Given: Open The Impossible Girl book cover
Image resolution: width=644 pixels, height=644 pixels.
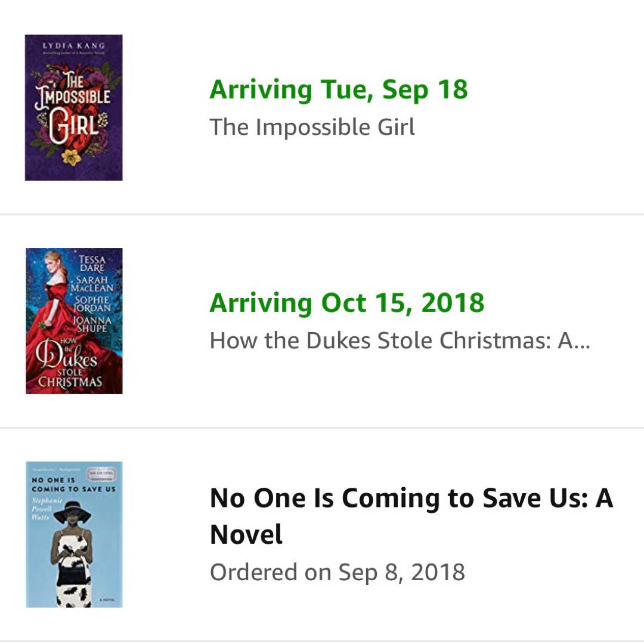Looking at the screenshot, I should (73, 107).
